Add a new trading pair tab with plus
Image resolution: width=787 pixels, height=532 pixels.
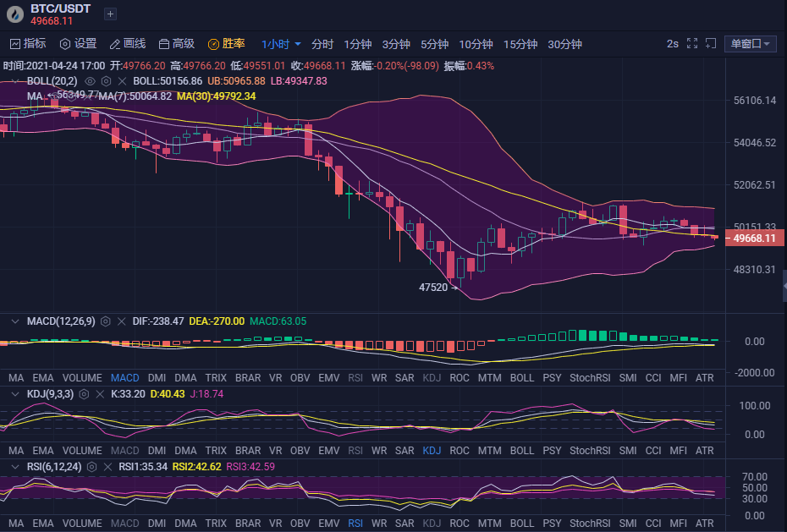click(x=110, y=14)
